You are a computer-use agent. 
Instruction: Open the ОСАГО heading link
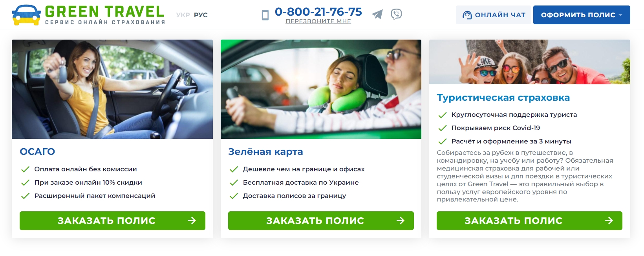click(x=37, y=152)
